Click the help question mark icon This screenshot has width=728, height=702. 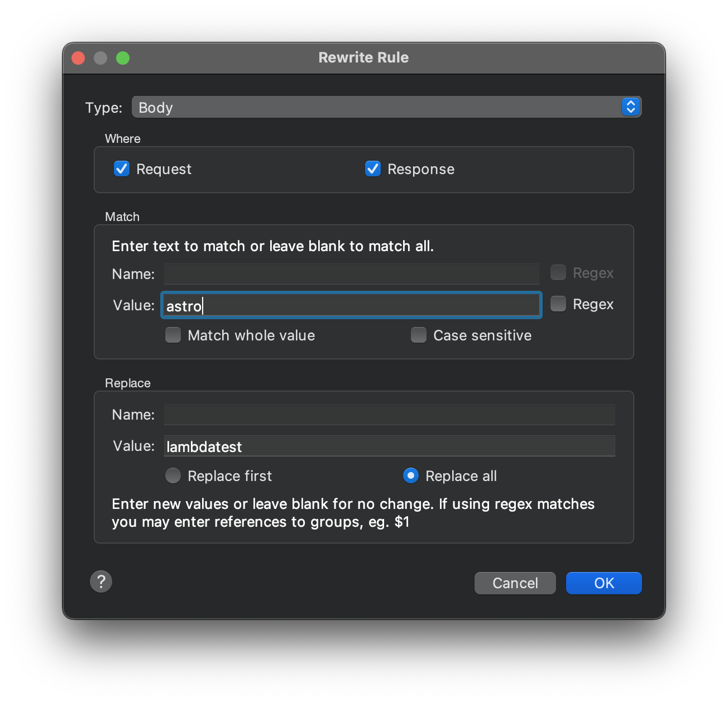[x=101, y=581]
